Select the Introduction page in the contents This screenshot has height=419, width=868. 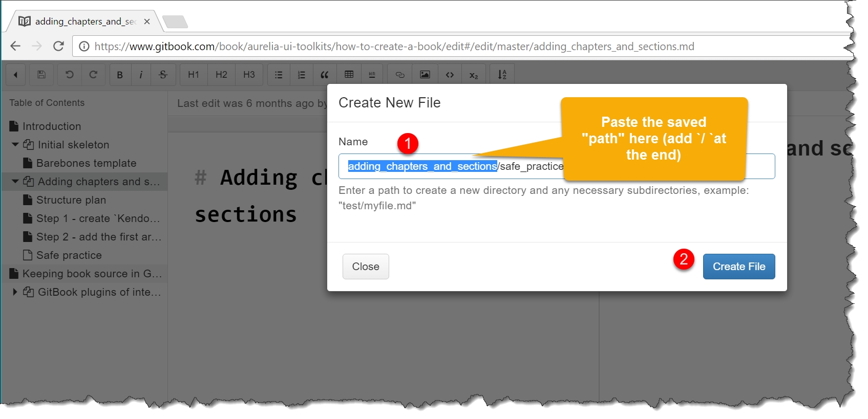click(x=51, y=126)
